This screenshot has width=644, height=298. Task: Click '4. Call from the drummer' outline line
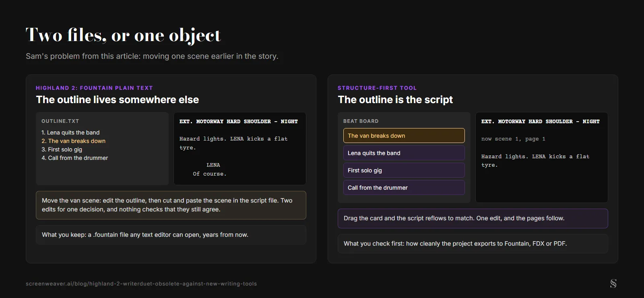click(x=74, y=158)
